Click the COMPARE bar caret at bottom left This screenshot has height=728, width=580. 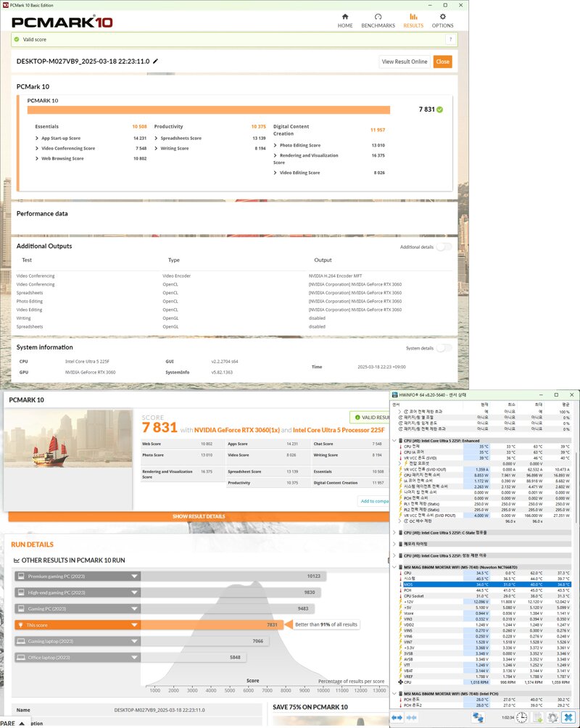pyautogui.click(x=21, y=724)
